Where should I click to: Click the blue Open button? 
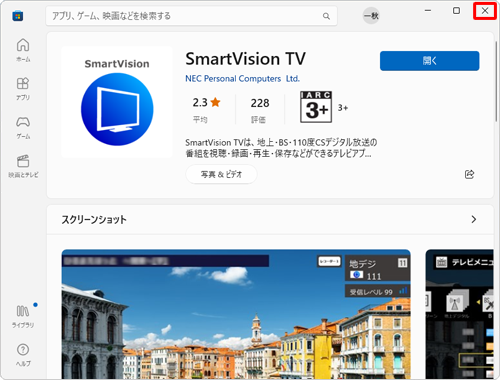[x=429, y=61]
